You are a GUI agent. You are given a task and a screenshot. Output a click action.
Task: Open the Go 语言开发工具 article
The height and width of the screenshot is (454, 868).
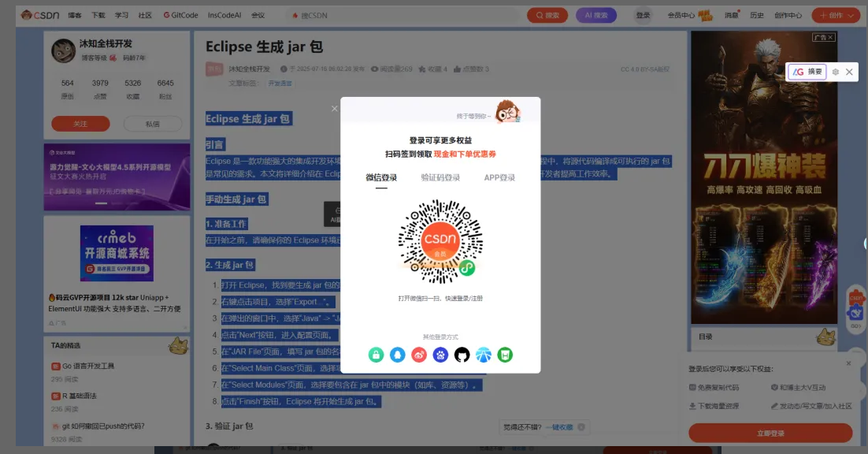pos(88,366)
